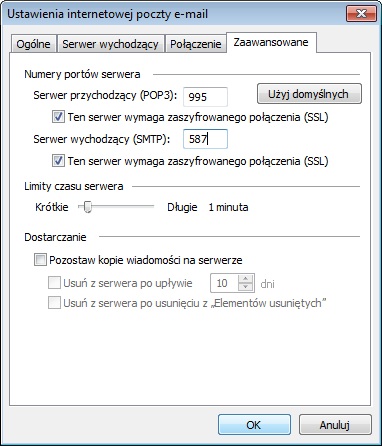The height and width of the screenshot is (446, 382).
Task: Click the Użyj domyślnych button
Action: tap(309, 94)
